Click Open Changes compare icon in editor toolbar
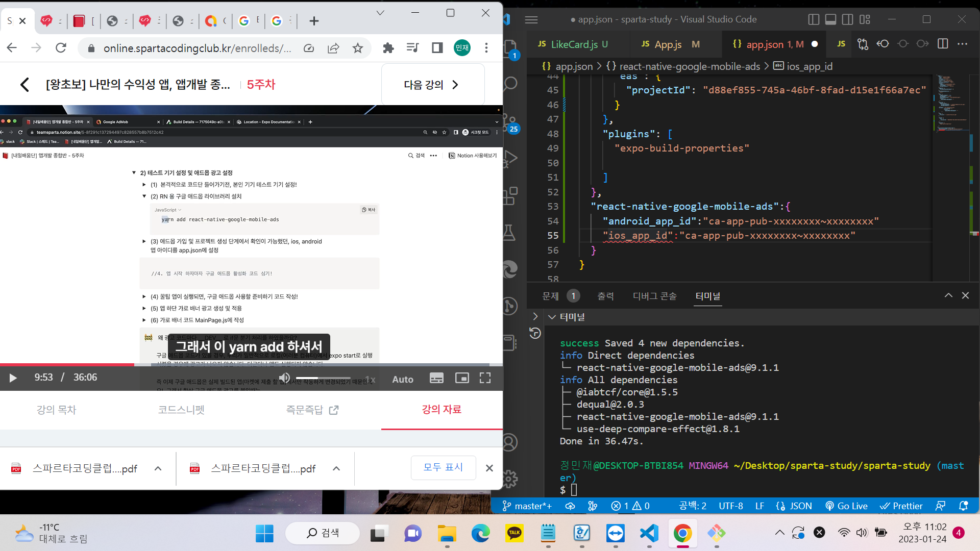The height and width of the screenshot is (551, 980). tap(863, 44)
